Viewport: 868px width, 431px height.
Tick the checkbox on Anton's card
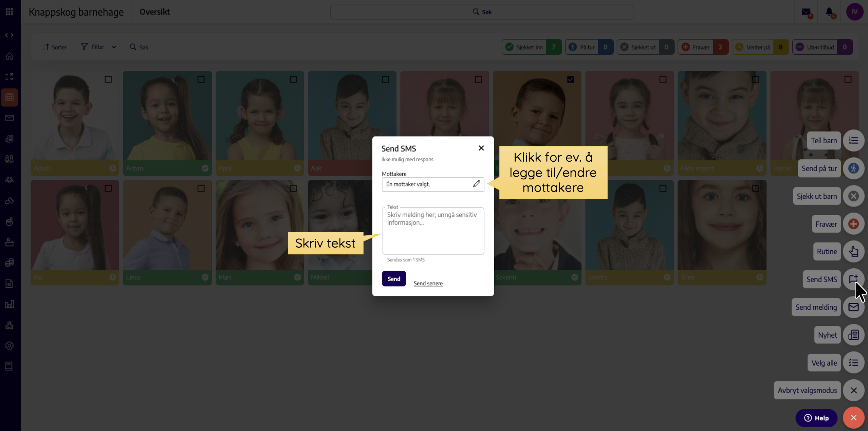pyautogui.click(x=201, y=79)
